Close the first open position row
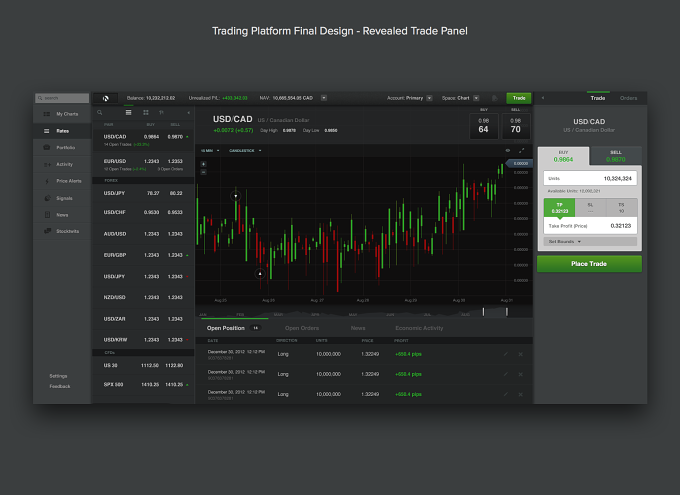This screenshot has width=680, height=495. click(520, 354)
